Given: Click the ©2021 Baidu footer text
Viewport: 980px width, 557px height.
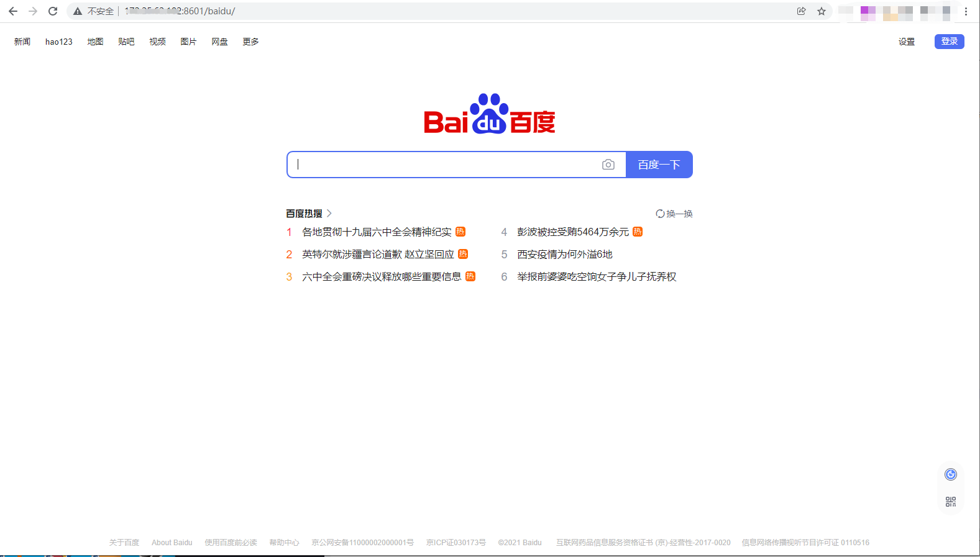Looking at the screenshot, I should pos(520,543).
